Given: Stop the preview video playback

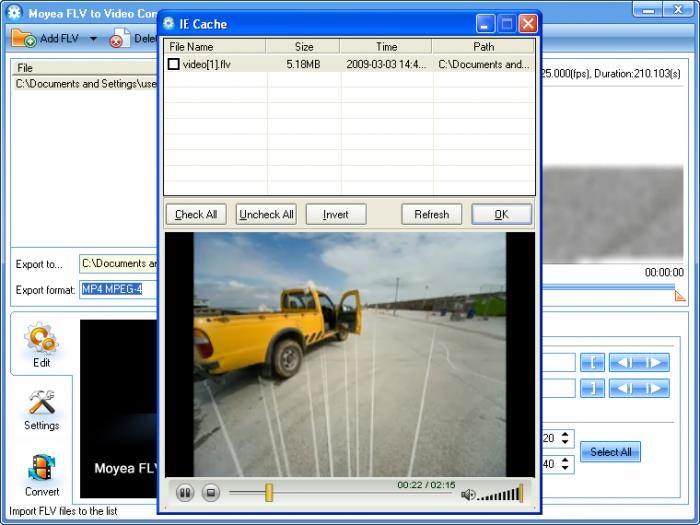Looking at the screenshot, I should coord(211,493).
